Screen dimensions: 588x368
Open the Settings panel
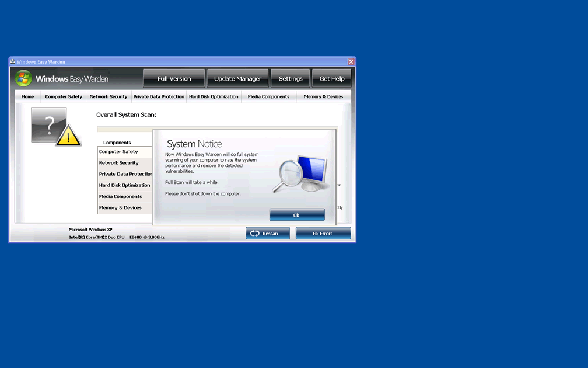pyautogui.click(x=290, y=78)
